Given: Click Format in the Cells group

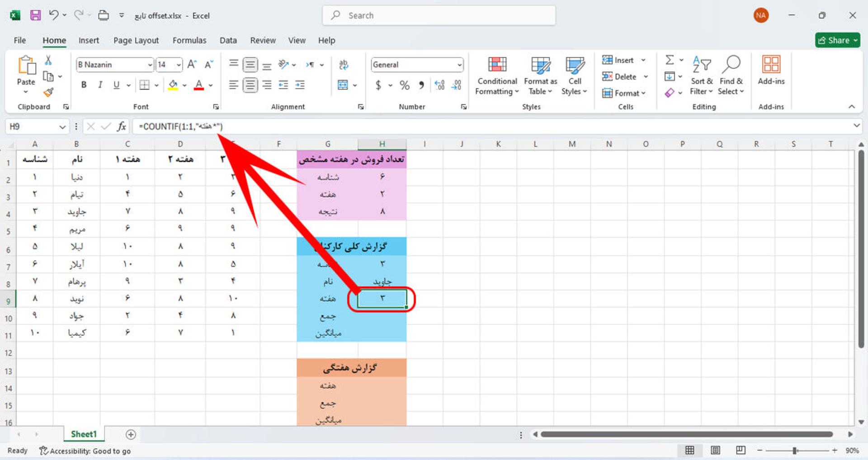Looking at the screenshot, I should point(624,93).
